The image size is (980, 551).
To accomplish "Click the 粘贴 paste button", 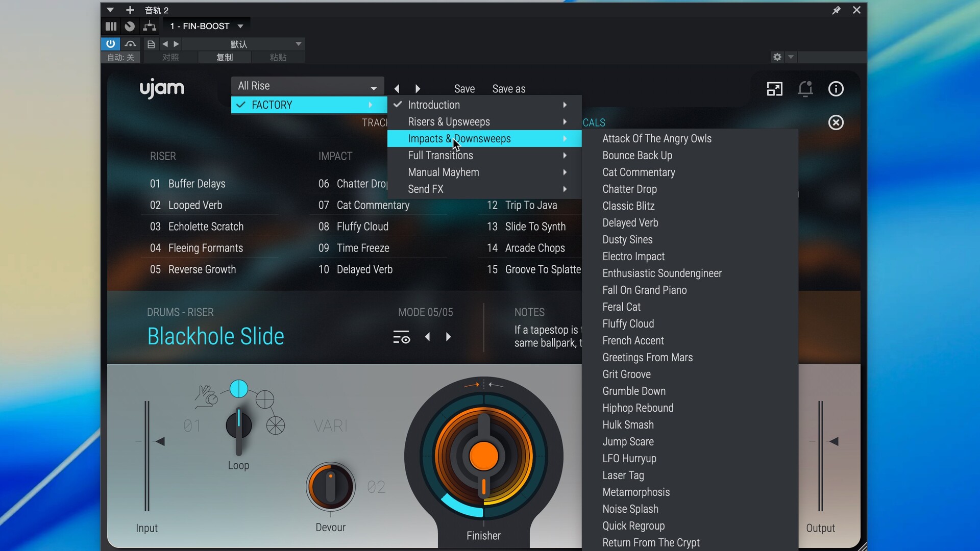I will 278,57.
